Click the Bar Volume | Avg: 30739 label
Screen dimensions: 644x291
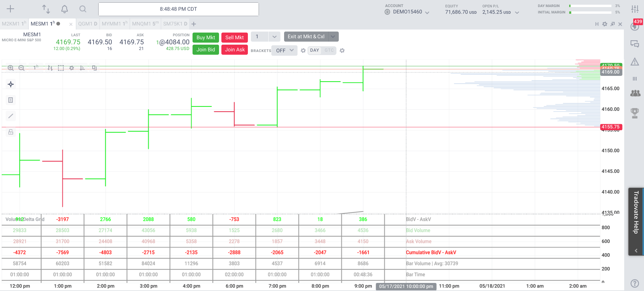[432, 263]
